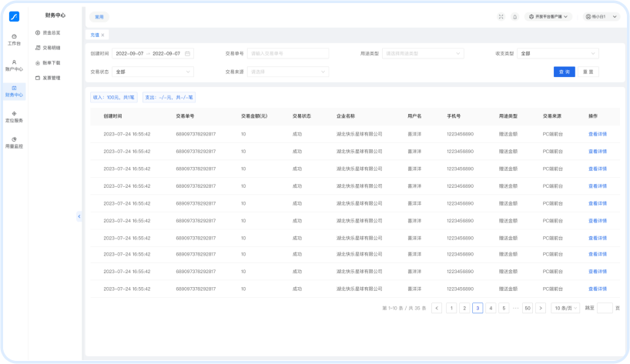Open the 10 条/页 page size dropdown
The image size is (630, 364).
click(565, 309)
